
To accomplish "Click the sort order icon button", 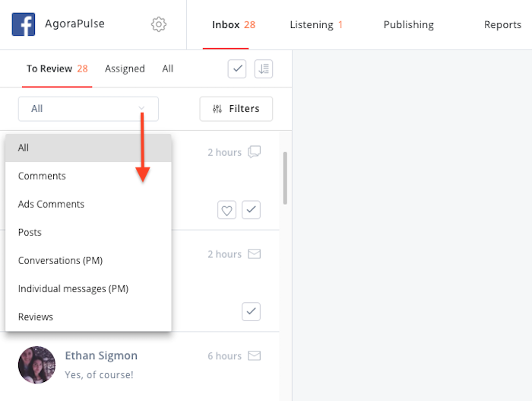I will coord(264,68).
